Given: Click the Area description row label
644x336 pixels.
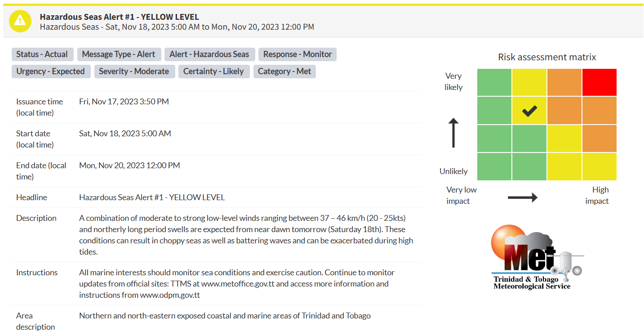Looking at the screenshot, I should tap(36, 321).
